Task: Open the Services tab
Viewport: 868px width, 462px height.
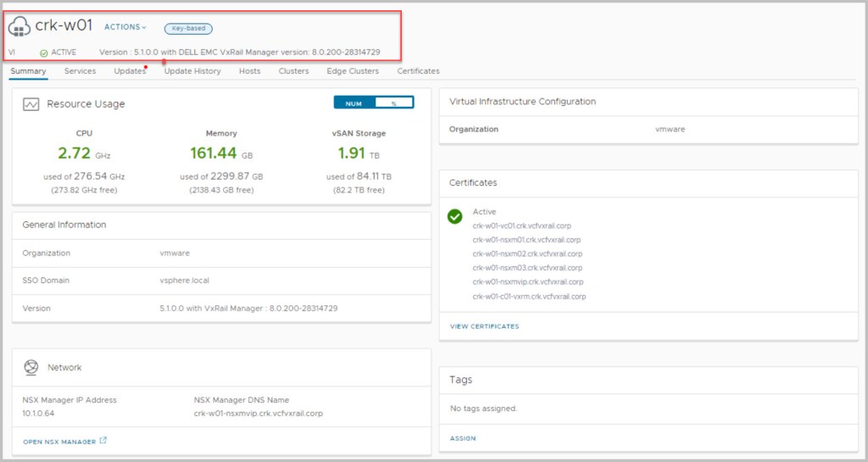Action: pos(80,71)
